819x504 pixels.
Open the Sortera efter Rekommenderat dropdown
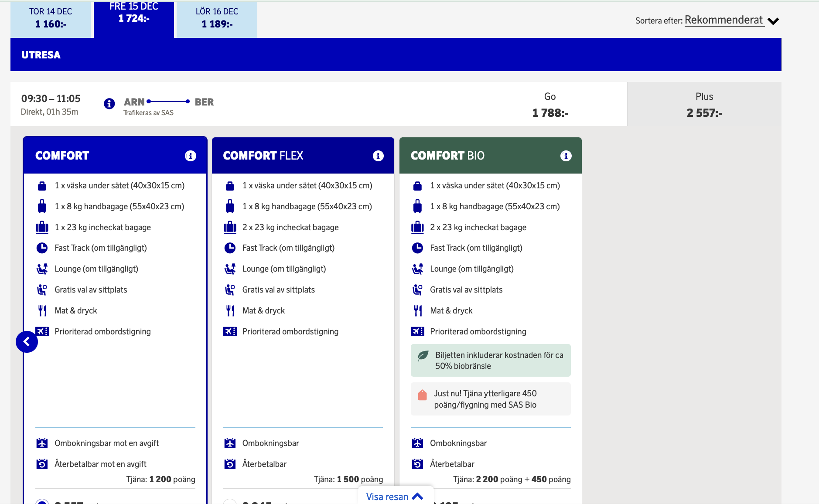coord(724,20)
